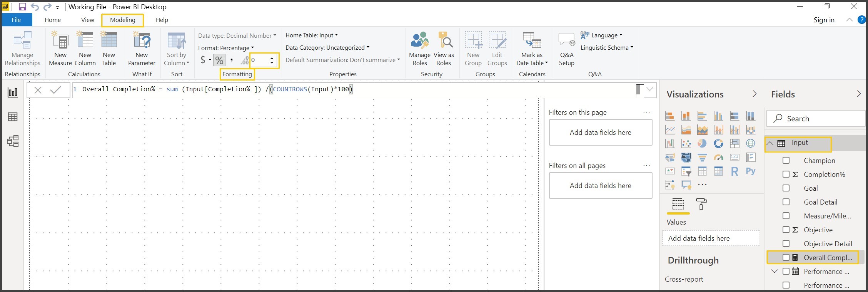This screenshot has height=292, width=868.
Task: Create a New Table
Action: click(x=109, y=49)
